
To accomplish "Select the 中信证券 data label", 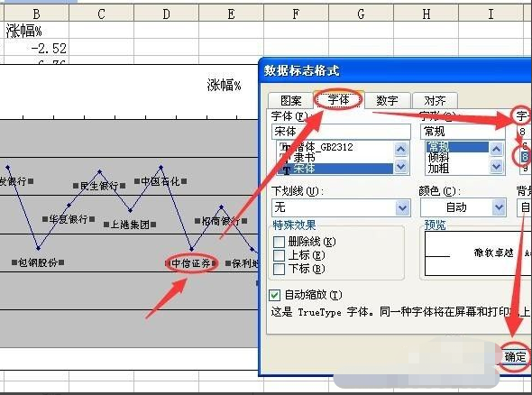I will [191, 263].
